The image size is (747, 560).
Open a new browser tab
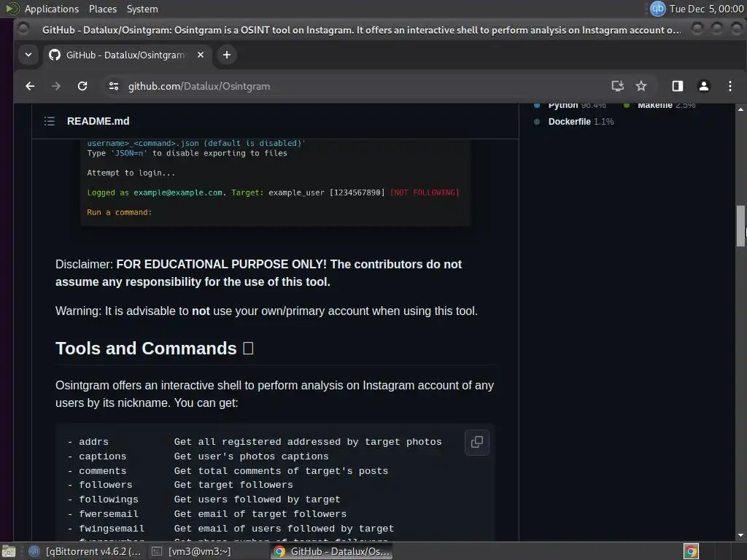point(227,55)
